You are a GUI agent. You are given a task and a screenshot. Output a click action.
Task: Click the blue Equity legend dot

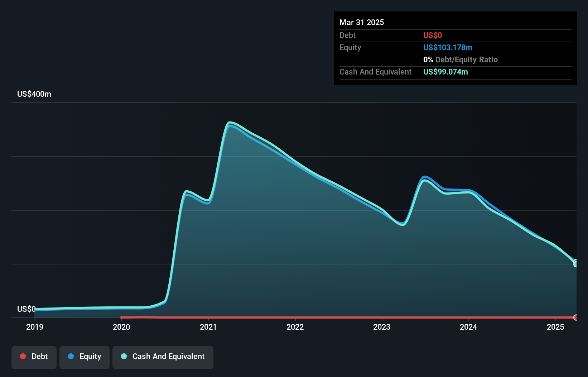[71, 356]
